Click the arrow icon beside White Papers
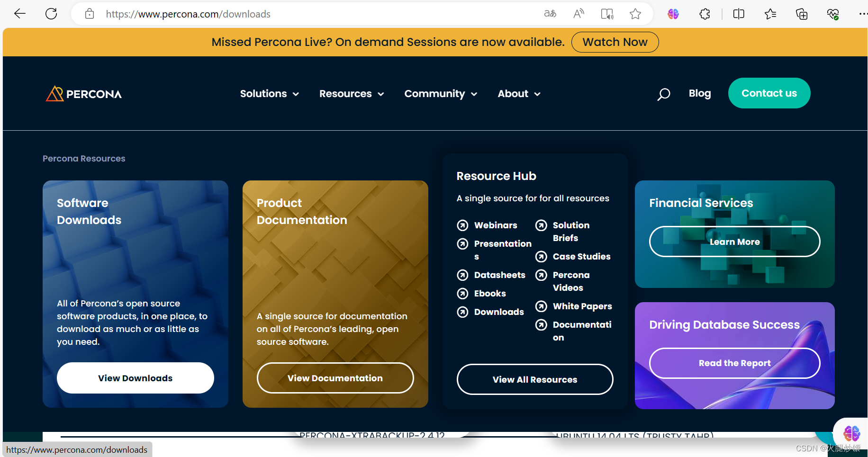The height and width of the screenshot is (457, 868). [x=541, y=306]
